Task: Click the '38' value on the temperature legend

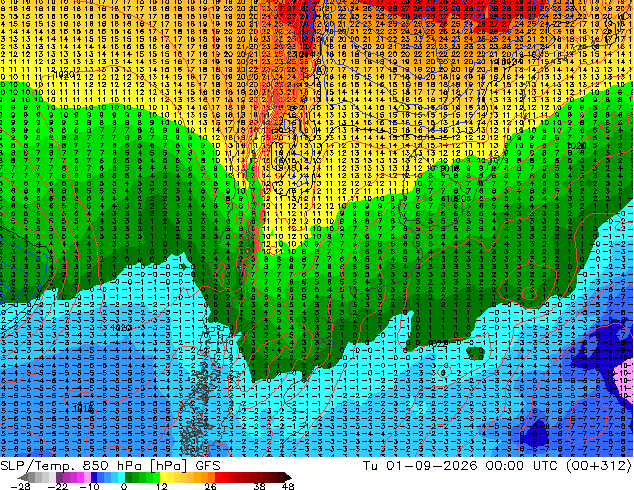Action: point(259,486)
